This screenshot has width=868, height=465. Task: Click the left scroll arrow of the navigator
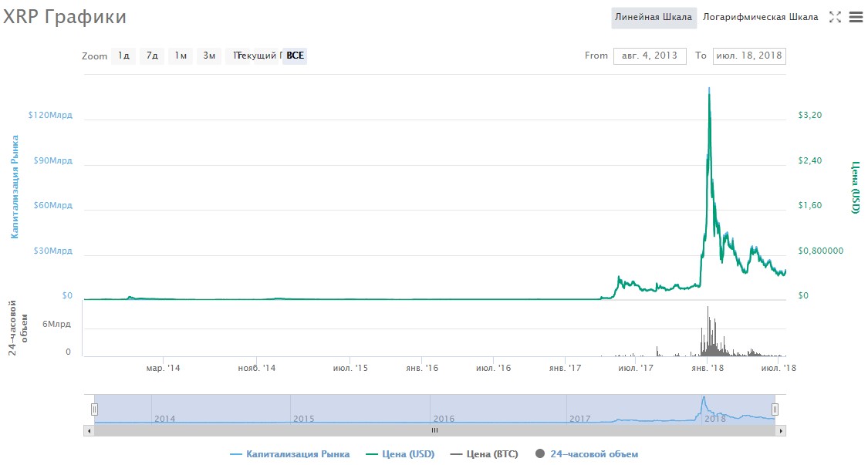(90, 430)
